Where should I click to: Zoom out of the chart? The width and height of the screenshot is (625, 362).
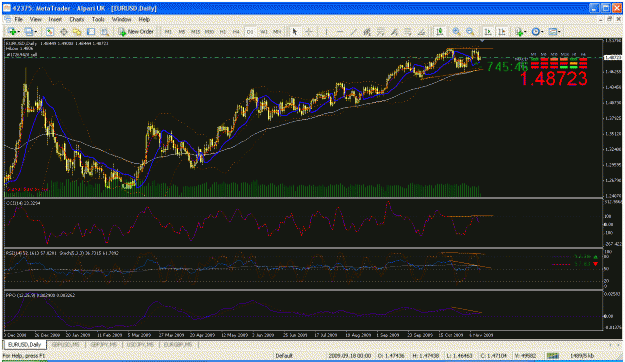click(x=470, y=31)
